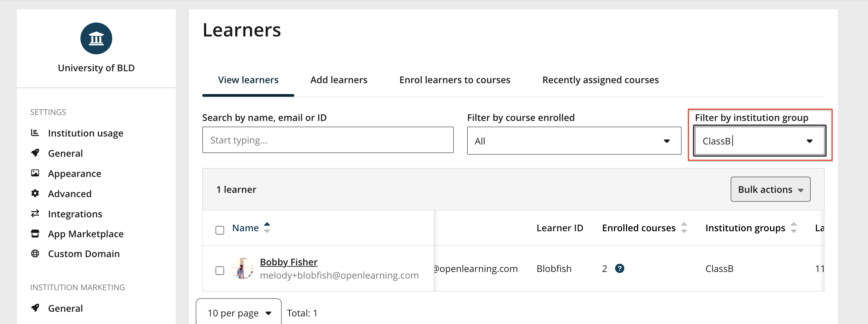Click the Appearance image icon
The image size is (868, 324).
pos(35,173)
